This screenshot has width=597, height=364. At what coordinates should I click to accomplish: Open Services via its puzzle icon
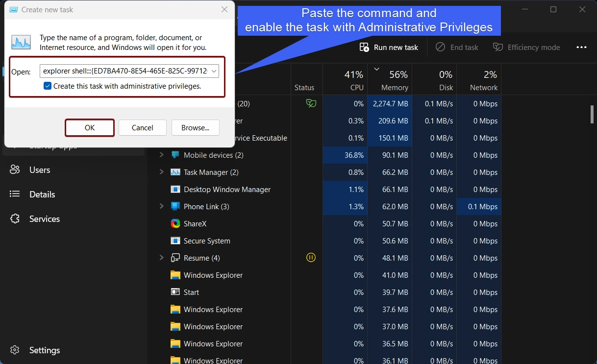point(15,219)
